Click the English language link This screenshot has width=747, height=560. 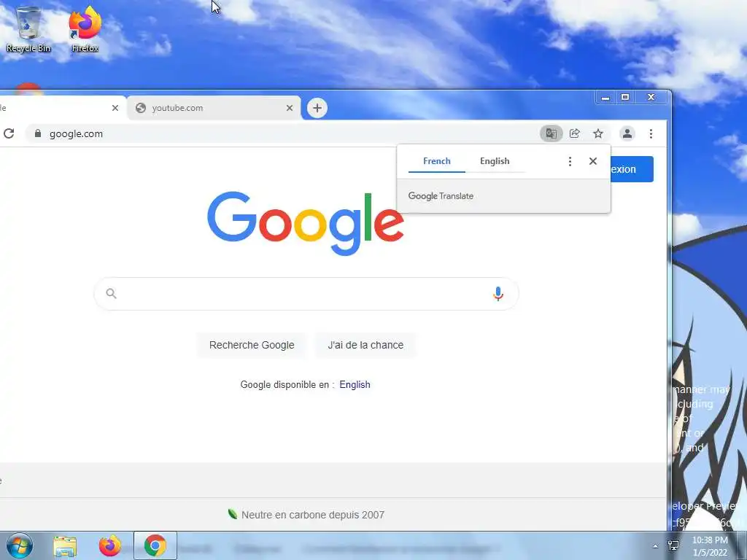pos(355,385)
